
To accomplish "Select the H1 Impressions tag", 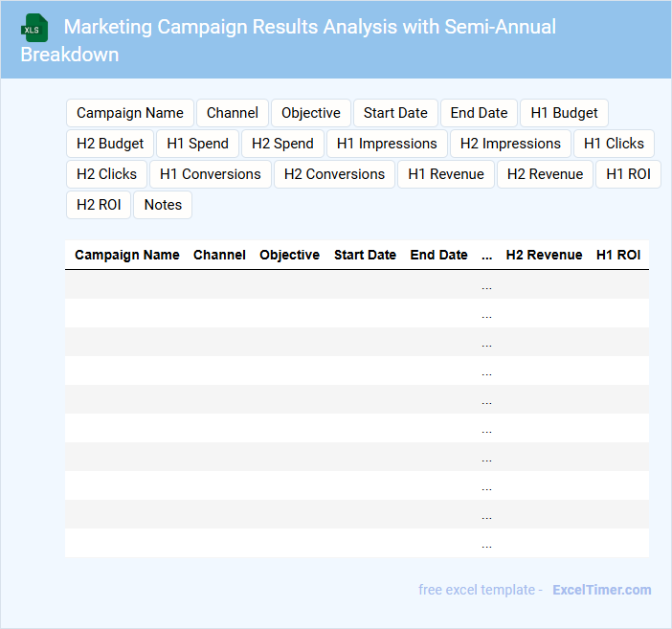I will 387,144.
